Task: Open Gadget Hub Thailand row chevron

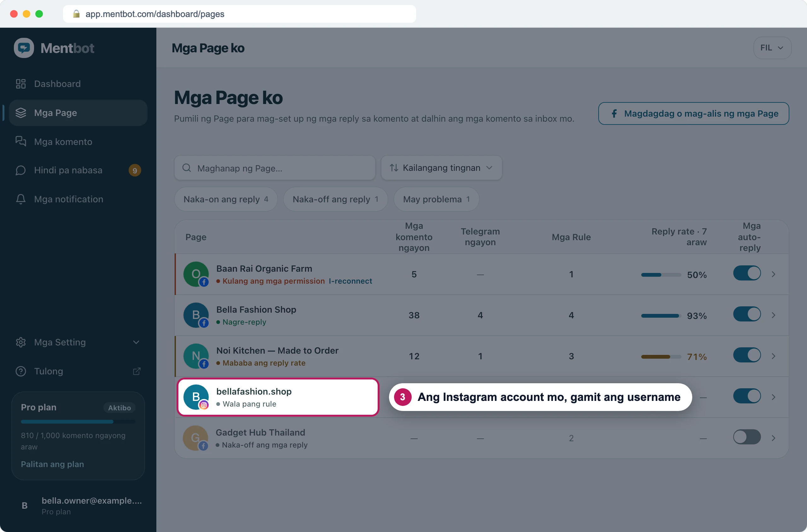Action: pos(773,438)
